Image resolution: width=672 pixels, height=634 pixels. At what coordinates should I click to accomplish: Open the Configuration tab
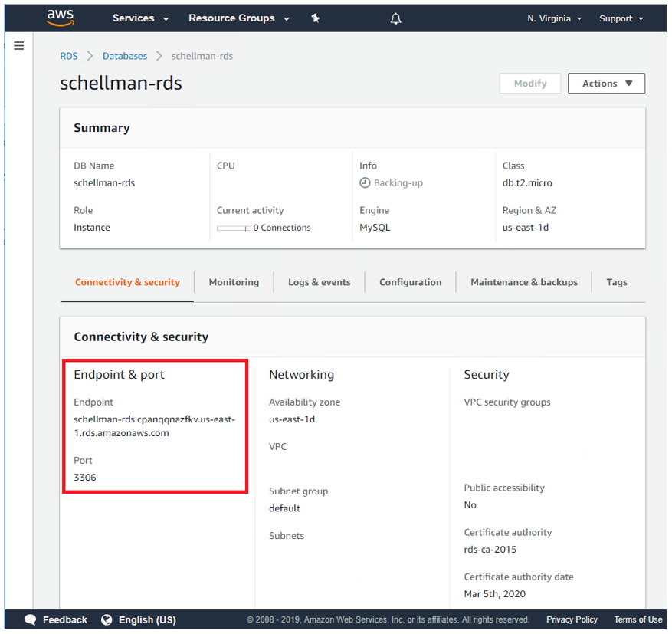411,282
